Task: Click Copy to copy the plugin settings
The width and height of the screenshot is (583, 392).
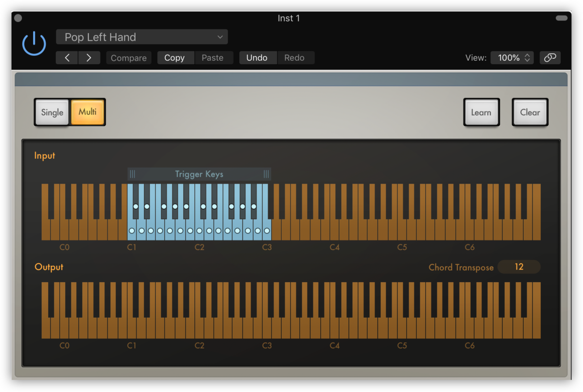Action: [175, 57]
